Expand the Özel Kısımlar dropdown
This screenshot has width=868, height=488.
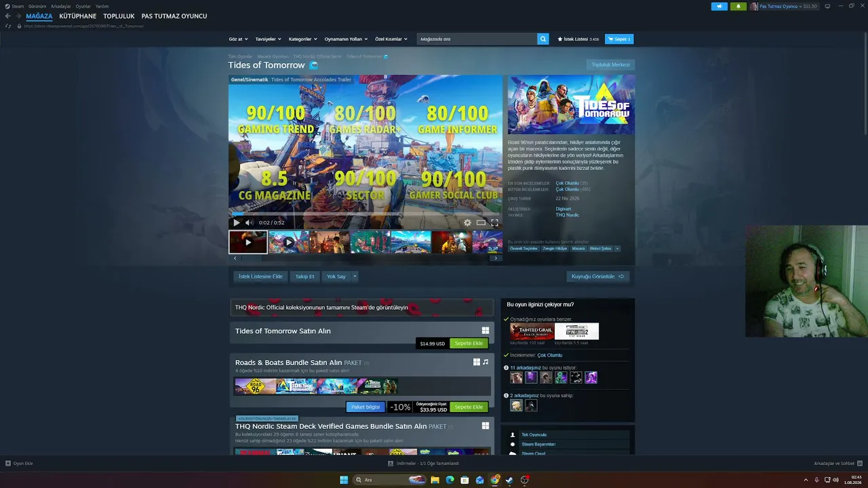391,39
